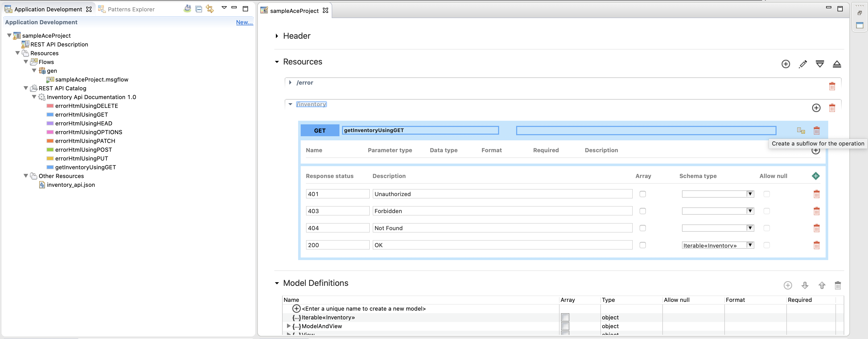Toggle Array checkbox for 401 Unauthorized
This screenshot has height=339, width=868.
[x=642, y=194]
